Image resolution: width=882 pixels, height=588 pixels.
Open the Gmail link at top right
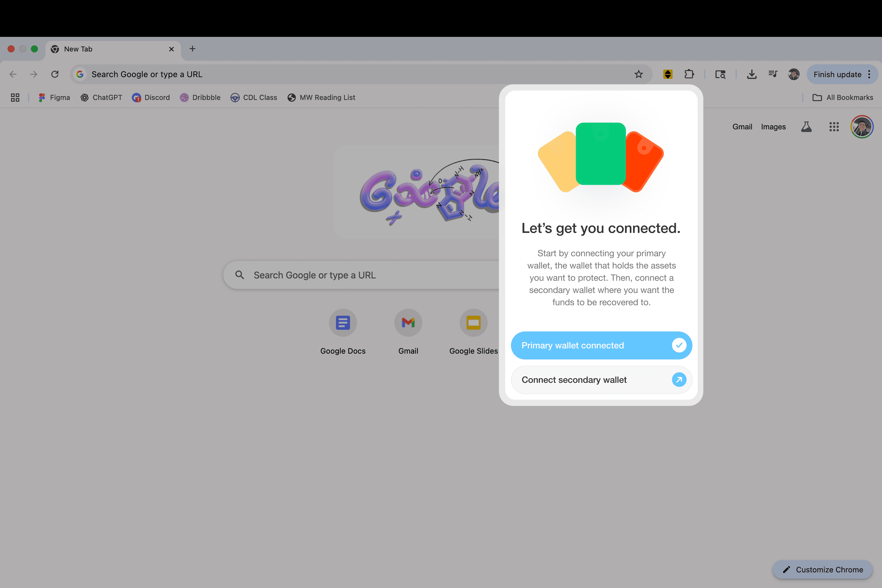click(x=742, y=127)
